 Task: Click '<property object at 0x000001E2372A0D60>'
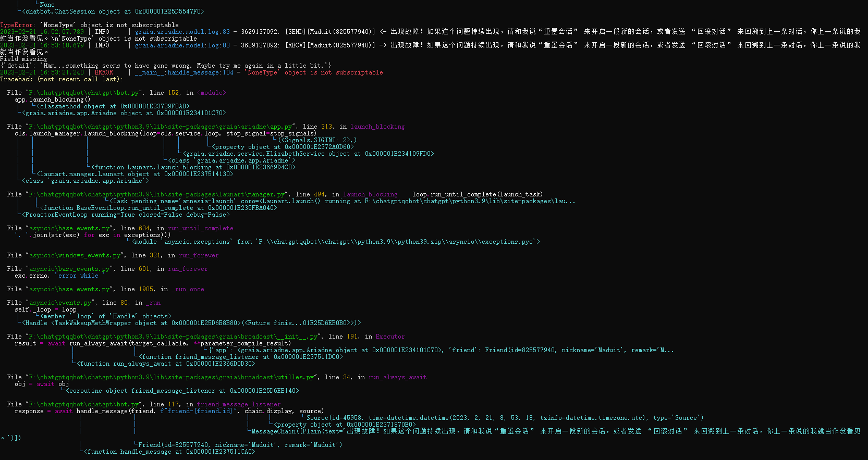click(283, 147)
